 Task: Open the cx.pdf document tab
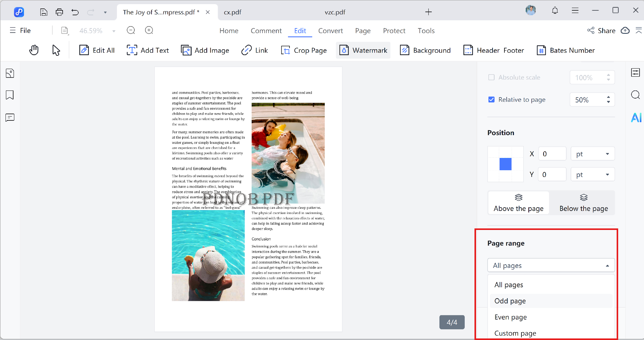(232, 12)
